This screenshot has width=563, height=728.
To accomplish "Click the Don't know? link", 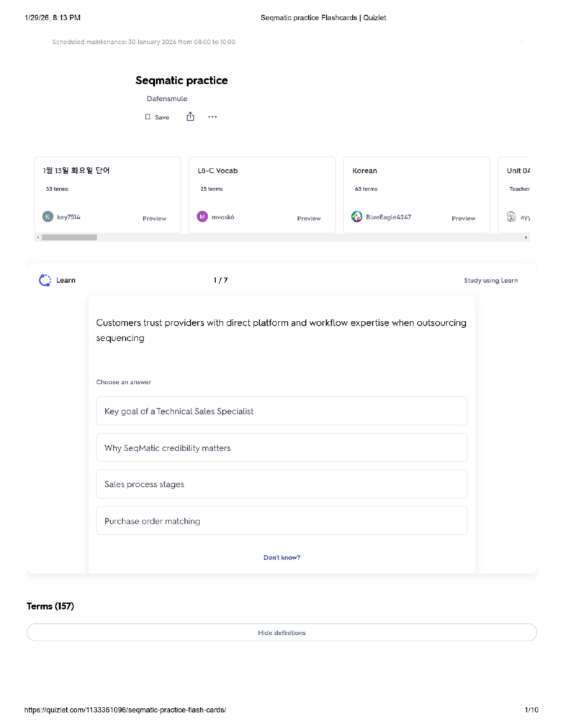I will click(281, 557).
